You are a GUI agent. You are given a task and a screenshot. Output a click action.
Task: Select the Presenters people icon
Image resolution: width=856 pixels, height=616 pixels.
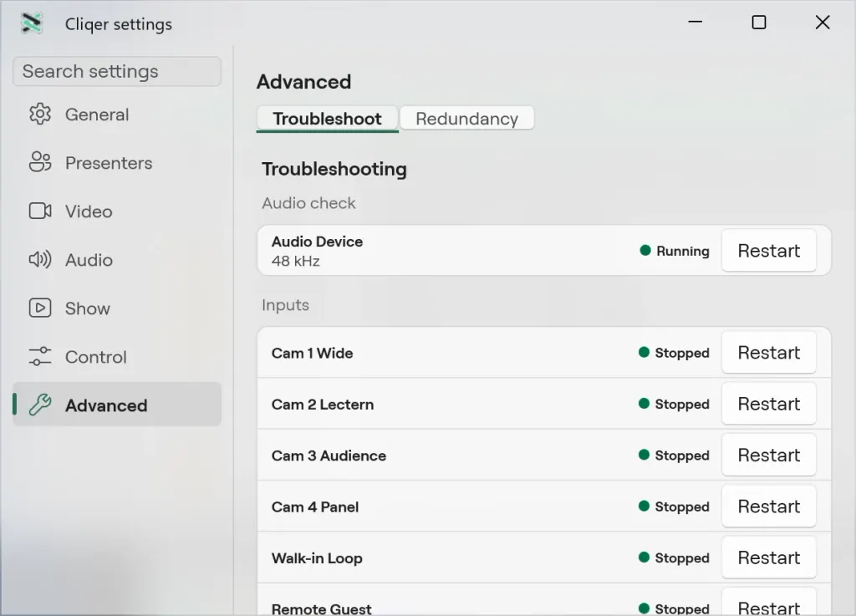40,162
